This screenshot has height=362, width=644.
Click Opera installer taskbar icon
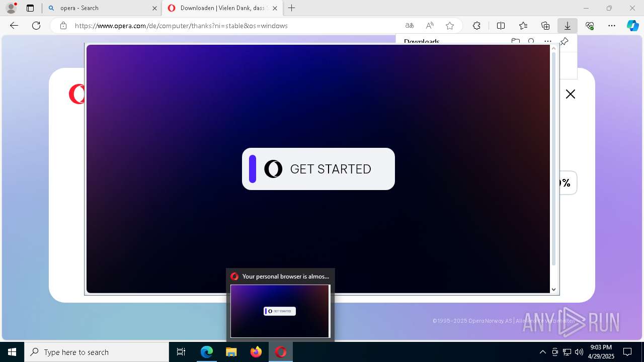pos(281,352)
